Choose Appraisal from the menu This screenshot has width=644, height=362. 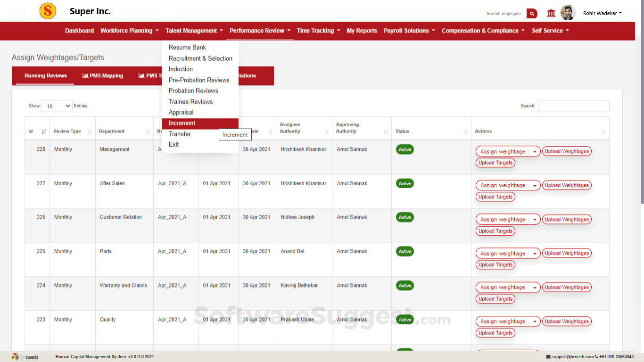click(x=200, y=112)
